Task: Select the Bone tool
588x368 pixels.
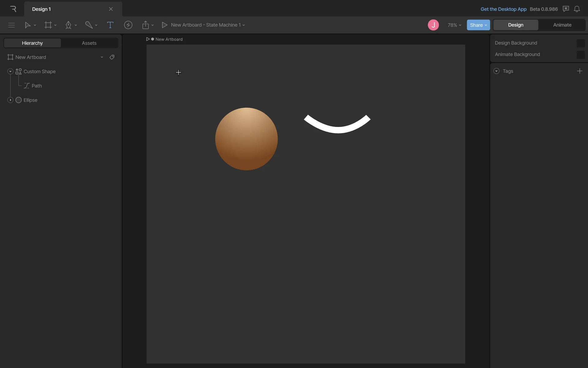Action: coord(89,25)
